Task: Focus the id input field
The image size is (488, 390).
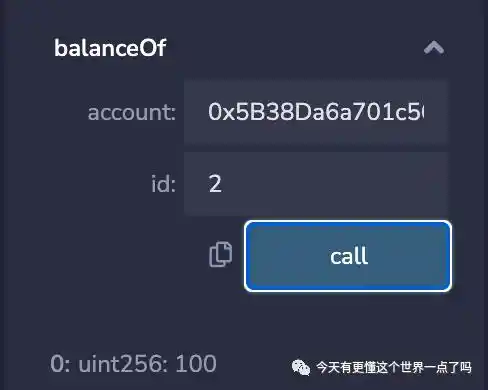Action: tap(315, 184)
